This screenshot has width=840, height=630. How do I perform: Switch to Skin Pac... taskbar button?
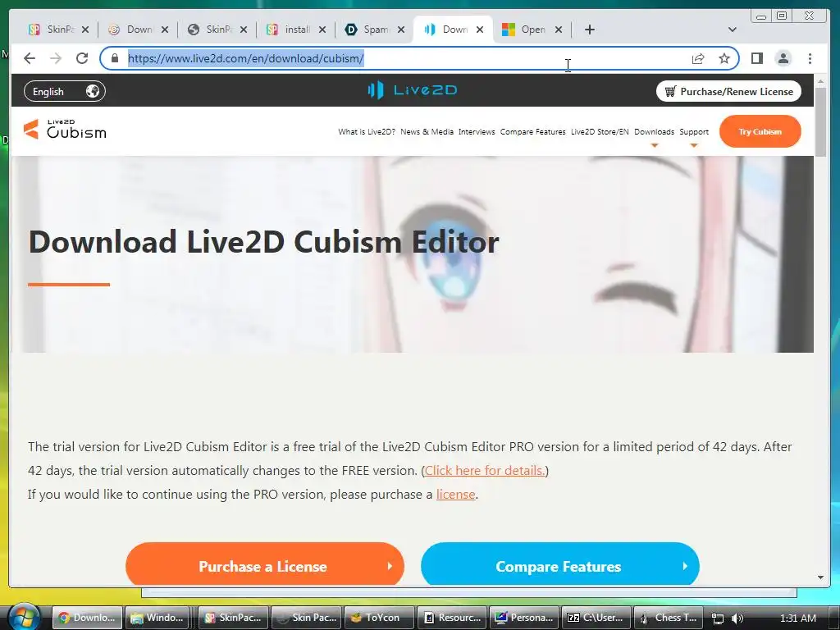[306, 618]
